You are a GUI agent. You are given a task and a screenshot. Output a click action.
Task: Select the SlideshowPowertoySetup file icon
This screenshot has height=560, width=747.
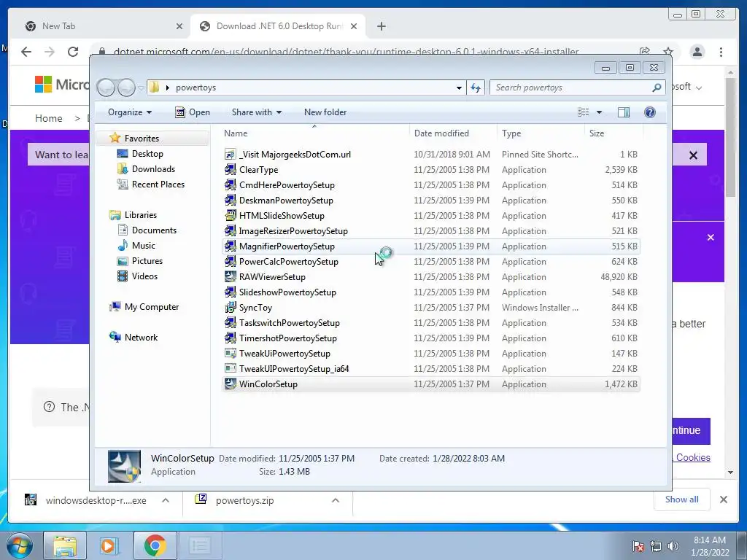230,292
